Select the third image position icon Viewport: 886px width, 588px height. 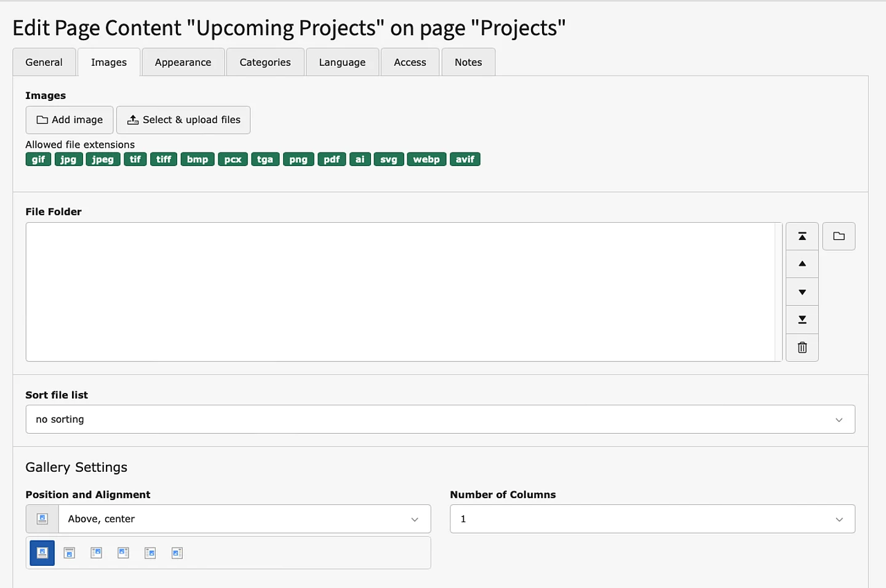96,552
